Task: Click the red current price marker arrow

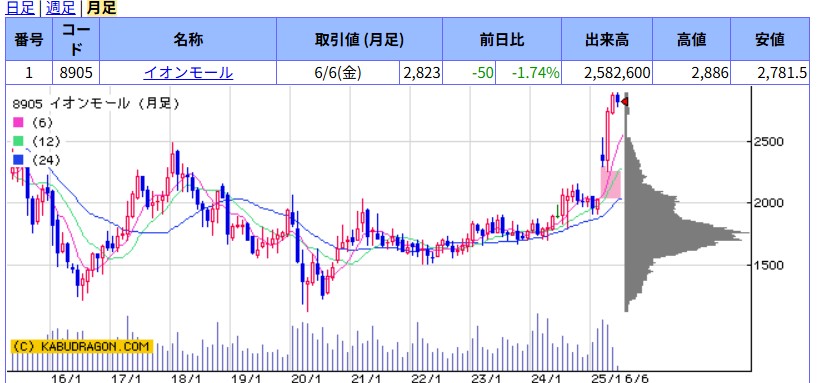Action: point(624,102)
